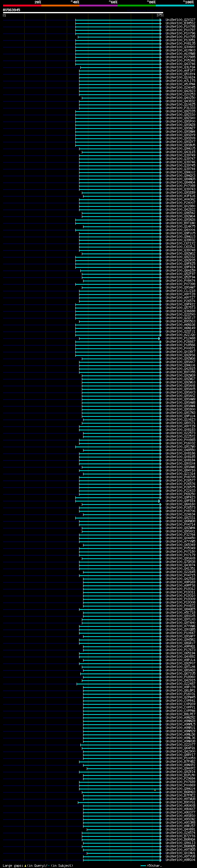Open hit UniRef100_B9T1N0

180,223
